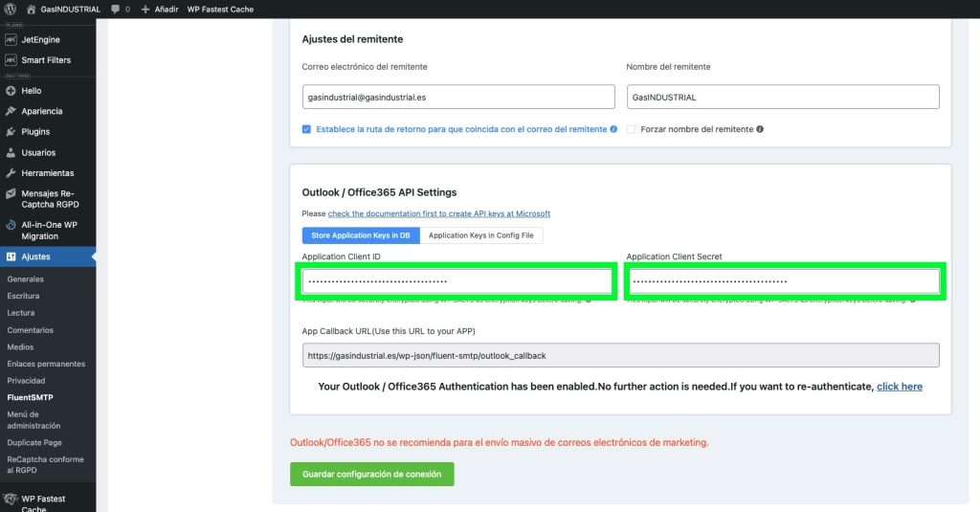
Task: Switch to Application Keys in Config File
Action: tap(481, 235)
